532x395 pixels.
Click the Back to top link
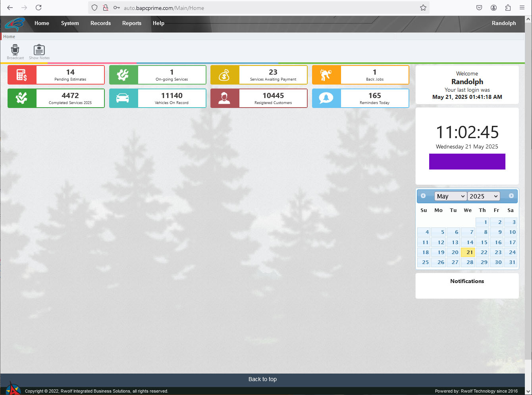tap(262, 379)
